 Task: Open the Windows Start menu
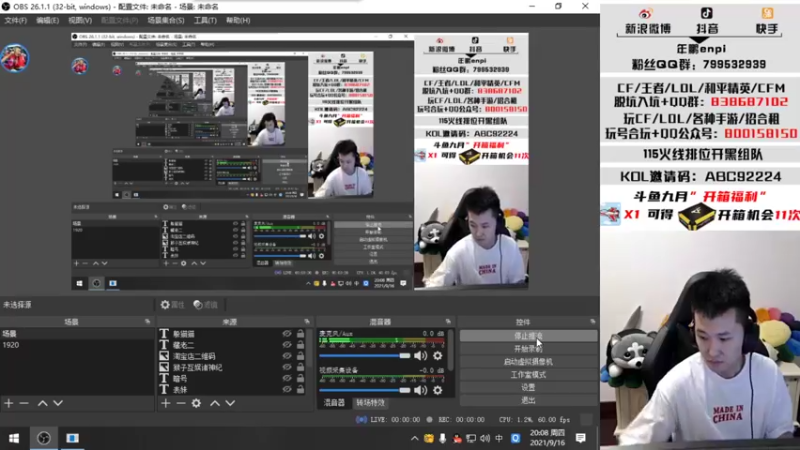click(14, 438)
